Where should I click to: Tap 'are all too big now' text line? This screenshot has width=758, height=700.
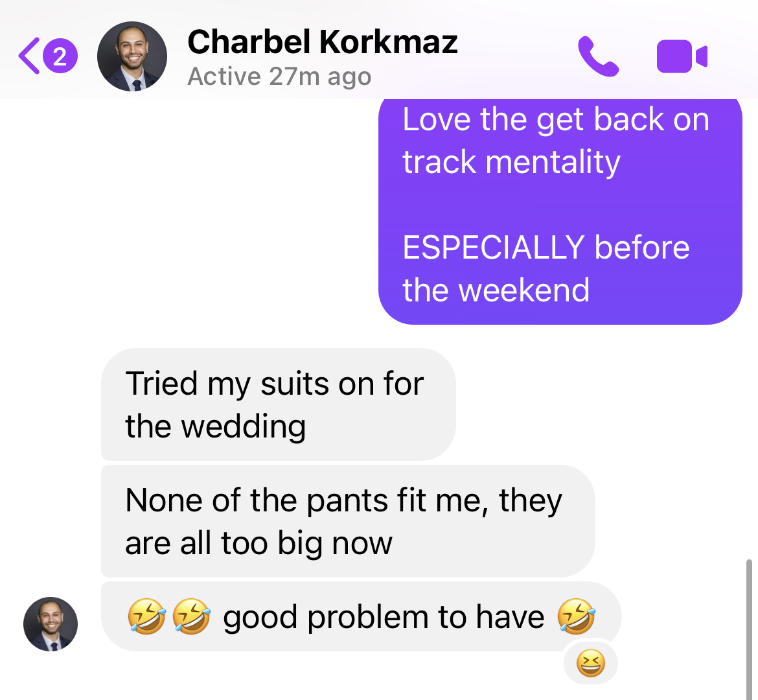click(x=258, y=542)
